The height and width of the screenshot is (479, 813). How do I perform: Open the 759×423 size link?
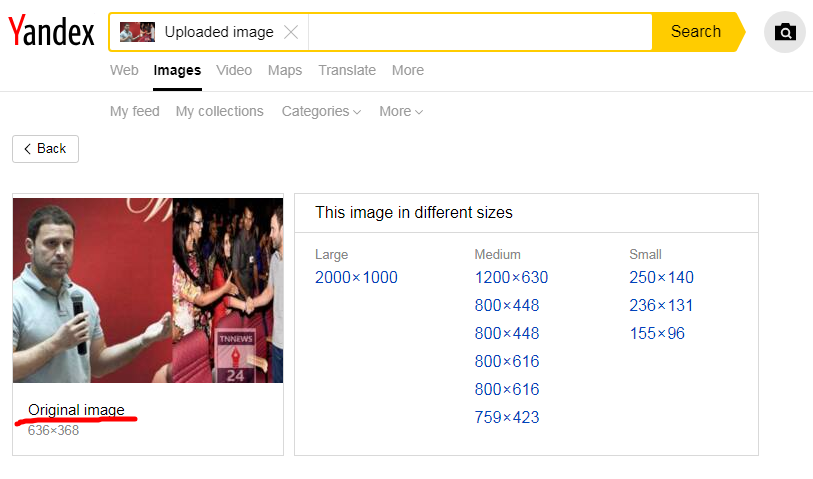[507, 417]
